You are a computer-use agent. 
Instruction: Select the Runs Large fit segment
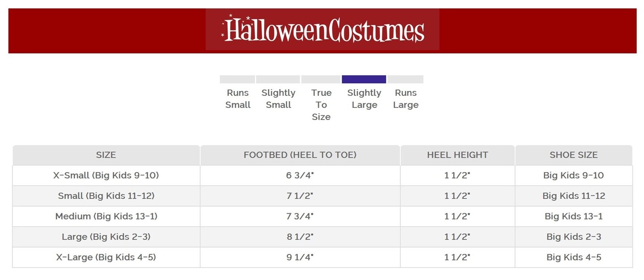(x=405, y=79)
